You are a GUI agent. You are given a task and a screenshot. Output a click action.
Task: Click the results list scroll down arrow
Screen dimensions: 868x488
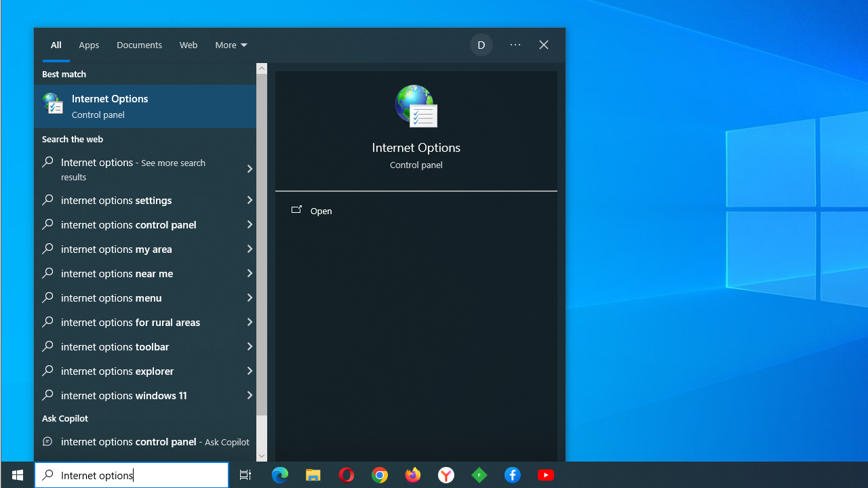262,456
